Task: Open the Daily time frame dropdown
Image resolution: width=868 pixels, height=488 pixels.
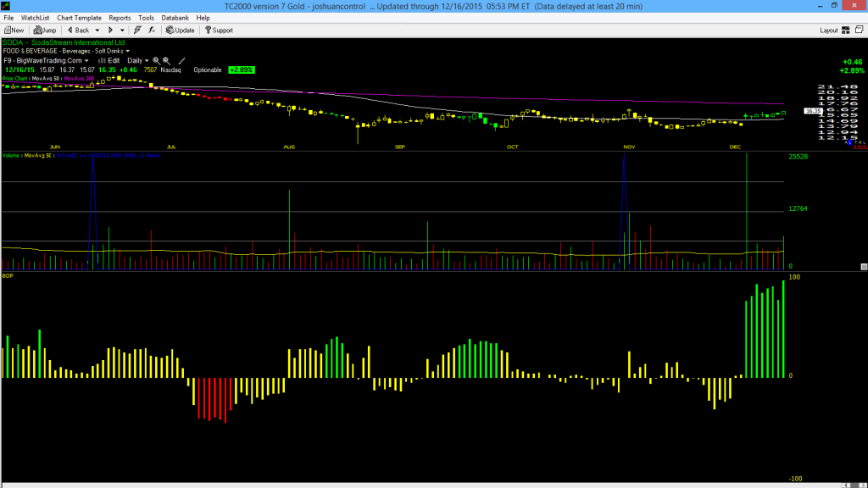Action: click(x=138, y=60)
